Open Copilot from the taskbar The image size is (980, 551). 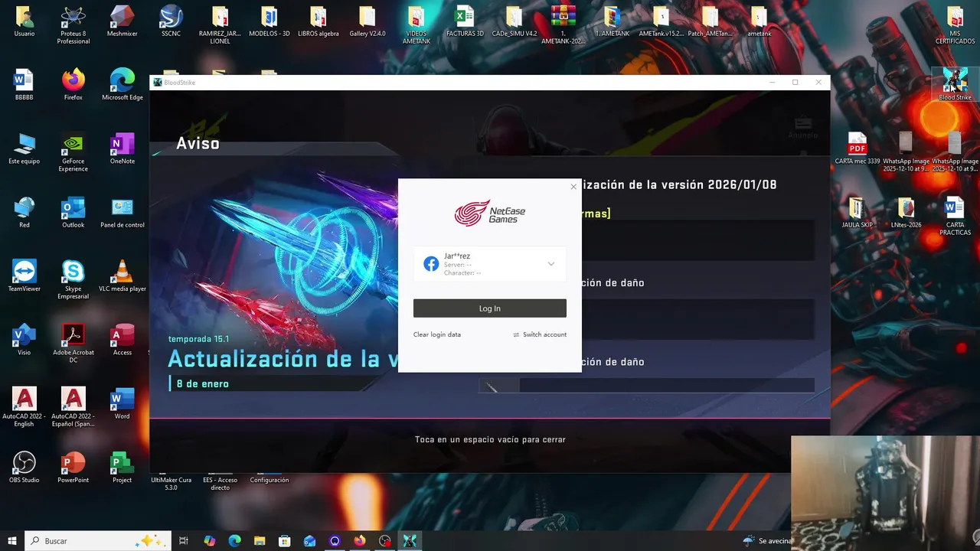[210, 540]
